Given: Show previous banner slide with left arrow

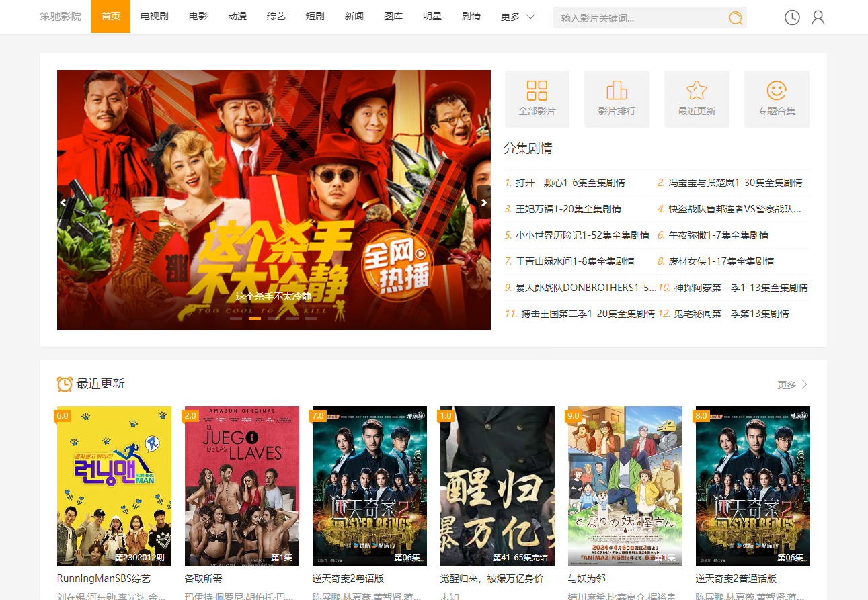Looking at the screenshot, I should pos(64,202).
